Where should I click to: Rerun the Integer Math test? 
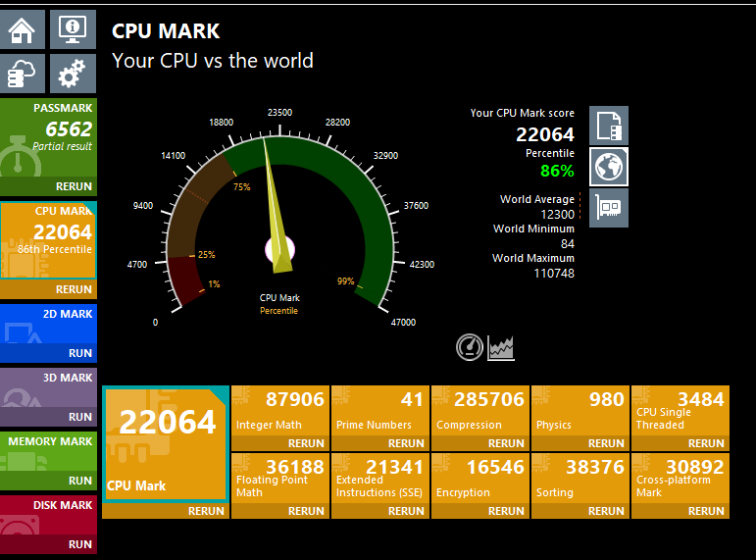click(306, 443)
